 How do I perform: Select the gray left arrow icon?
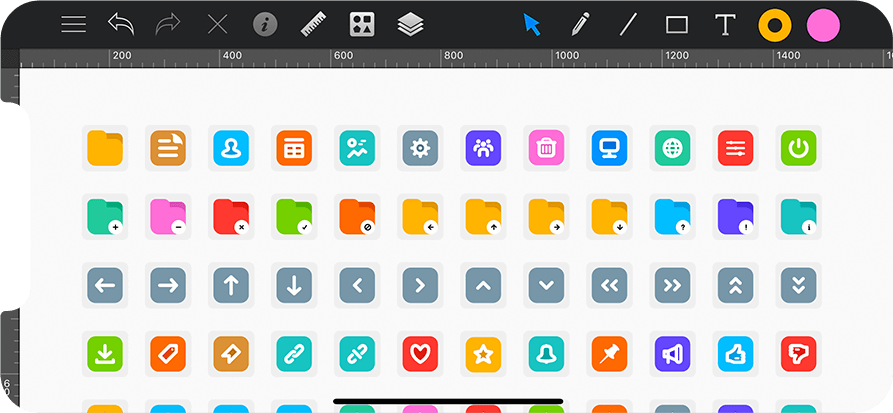click(105, 285)
